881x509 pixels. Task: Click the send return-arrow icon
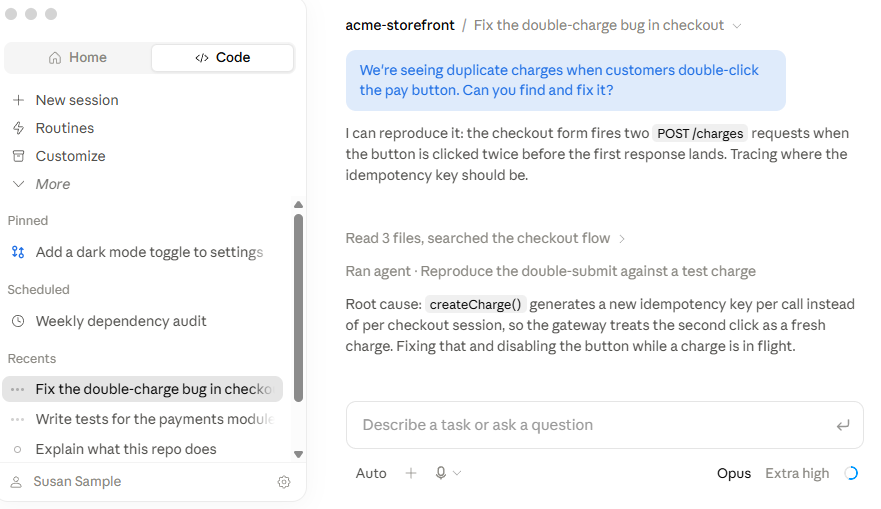[842, 426]
